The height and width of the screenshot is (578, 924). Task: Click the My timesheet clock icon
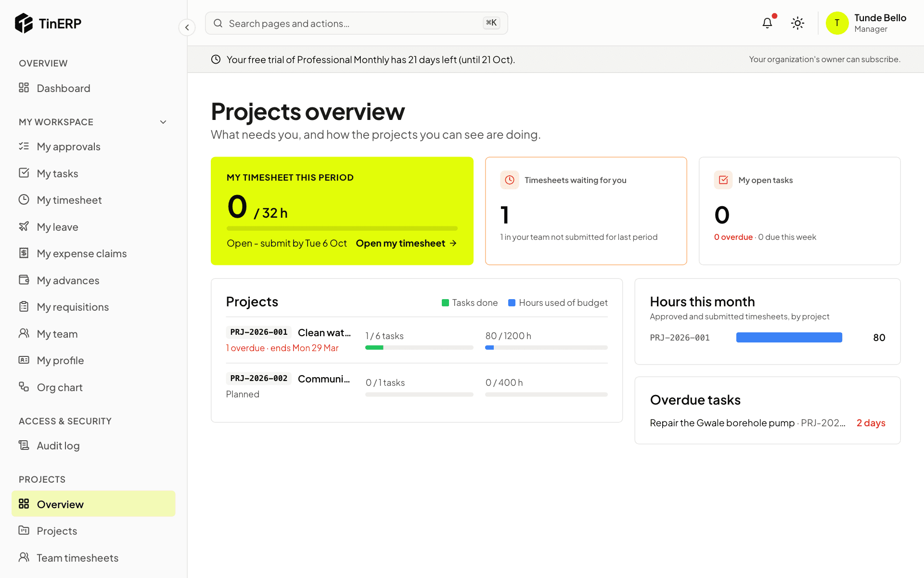24,199
